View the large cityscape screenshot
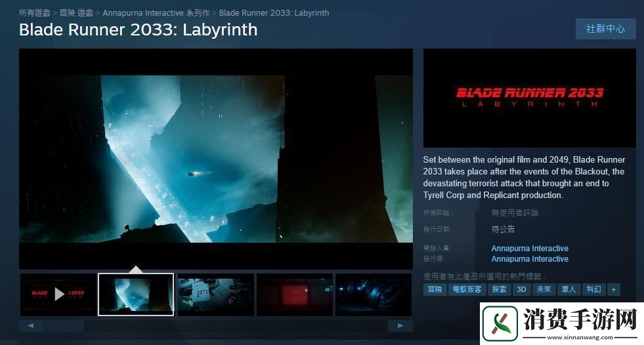Image resolution: width=644 pixels, height=345 pixels. 216,159
